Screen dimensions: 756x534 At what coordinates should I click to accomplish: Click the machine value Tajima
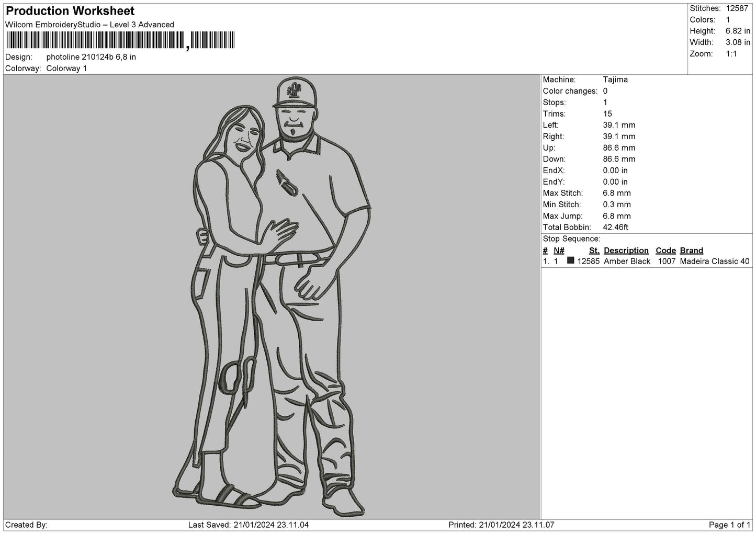click(x=615, y=79)
